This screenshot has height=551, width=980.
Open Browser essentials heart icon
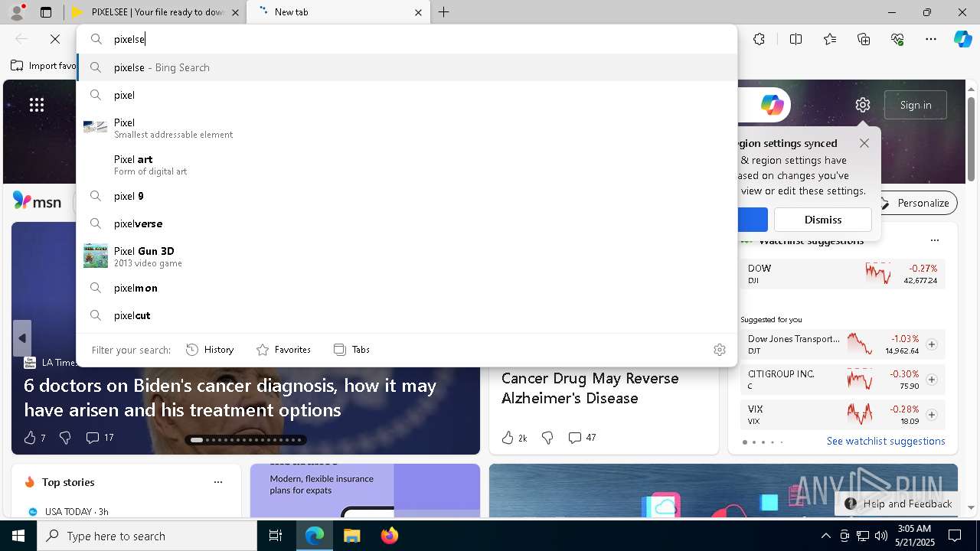point(897,39)
